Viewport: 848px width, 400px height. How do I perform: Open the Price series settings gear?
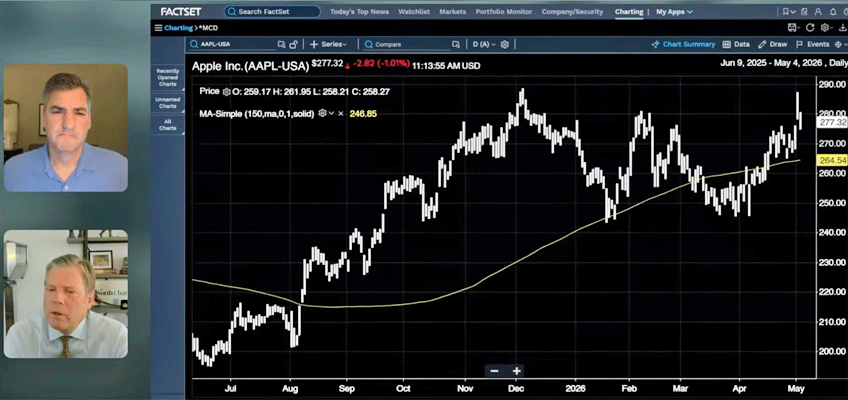pyautogui.click(x=227, y=91)
